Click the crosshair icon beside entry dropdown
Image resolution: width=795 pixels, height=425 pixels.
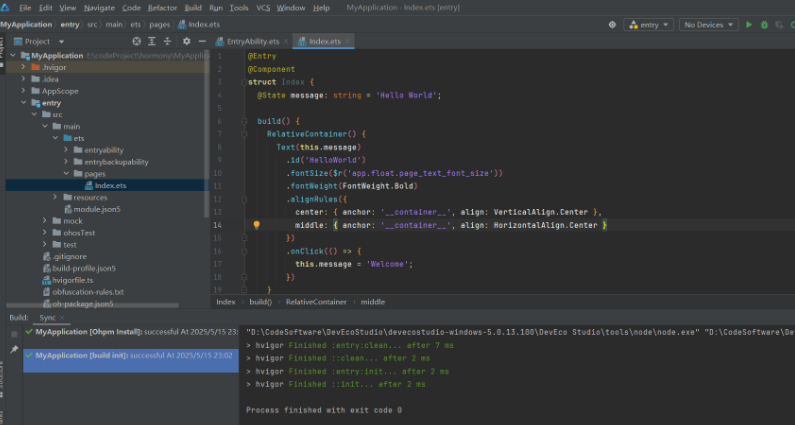click(x=612, y=24)
